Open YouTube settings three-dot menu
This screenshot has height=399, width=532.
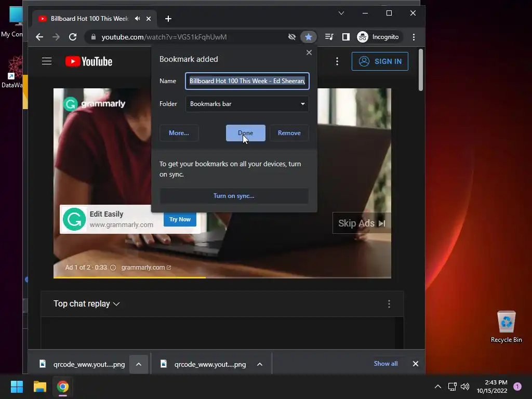tap(337, 61)
